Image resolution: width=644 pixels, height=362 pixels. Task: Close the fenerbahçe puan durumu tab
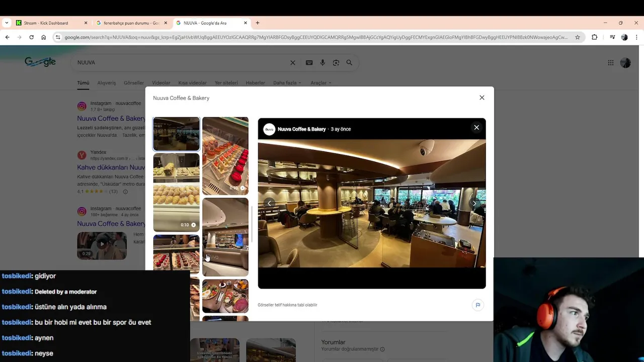coord(166,23)
